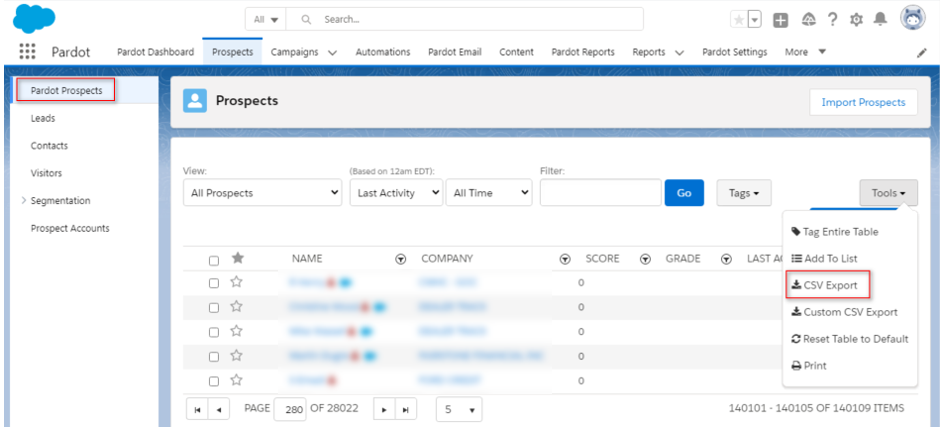This screenshot has height=427, width=941.
Task: Choose Print from Tools menu
Action: [x=809, y=365]
